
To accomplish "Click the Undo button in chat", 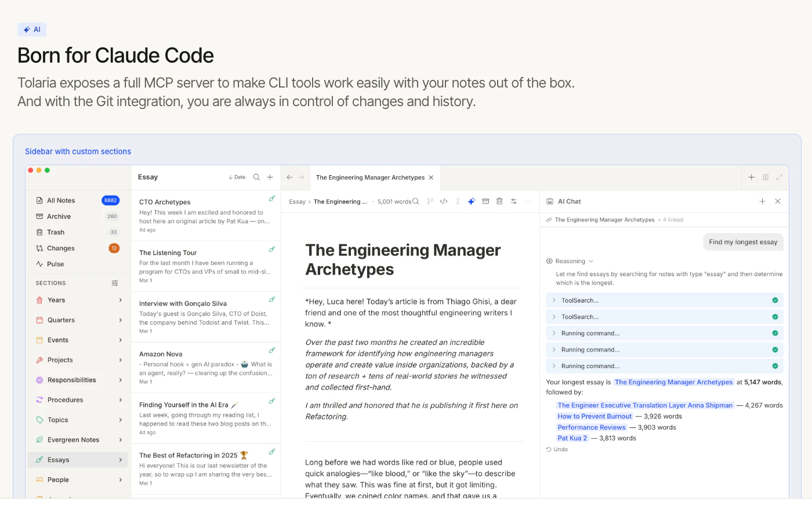I will coord(557,450).
